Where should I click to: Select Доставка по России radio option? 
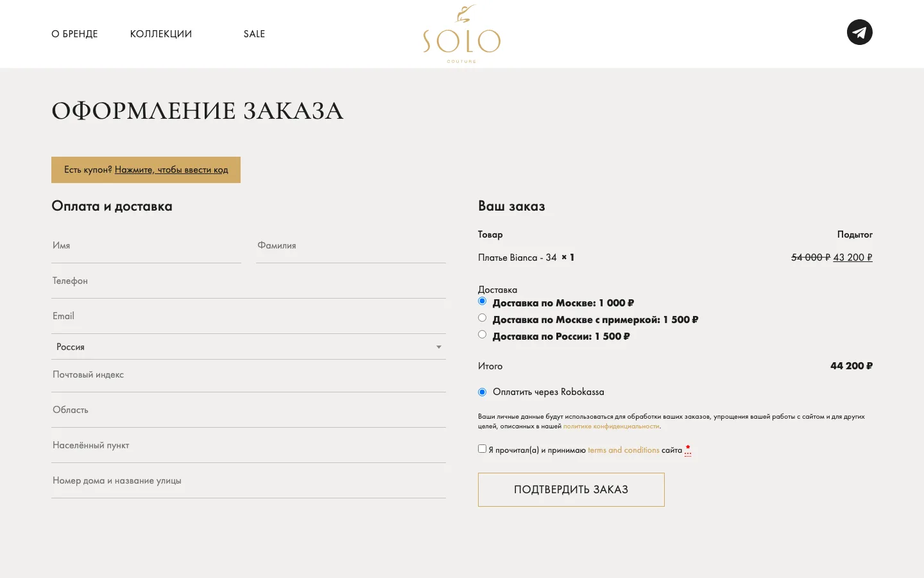(x=482, y=335)
